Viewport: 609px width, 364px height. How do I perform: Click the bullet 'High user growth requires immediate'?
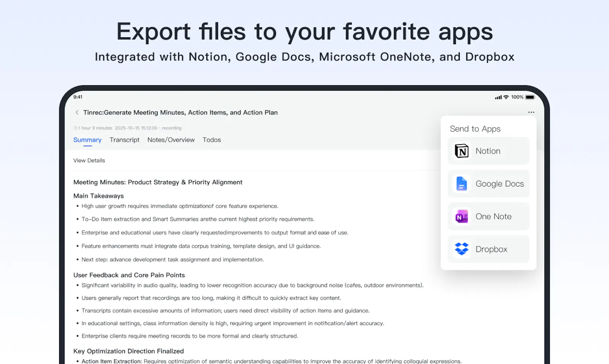pos(180,206)
